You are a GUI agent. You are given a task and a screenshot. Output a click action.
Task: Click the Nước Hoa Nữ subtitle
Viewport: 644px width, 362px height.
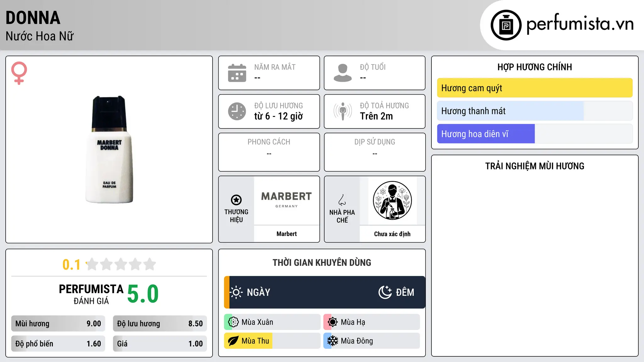pyautogui.click(x=40, y=36)
